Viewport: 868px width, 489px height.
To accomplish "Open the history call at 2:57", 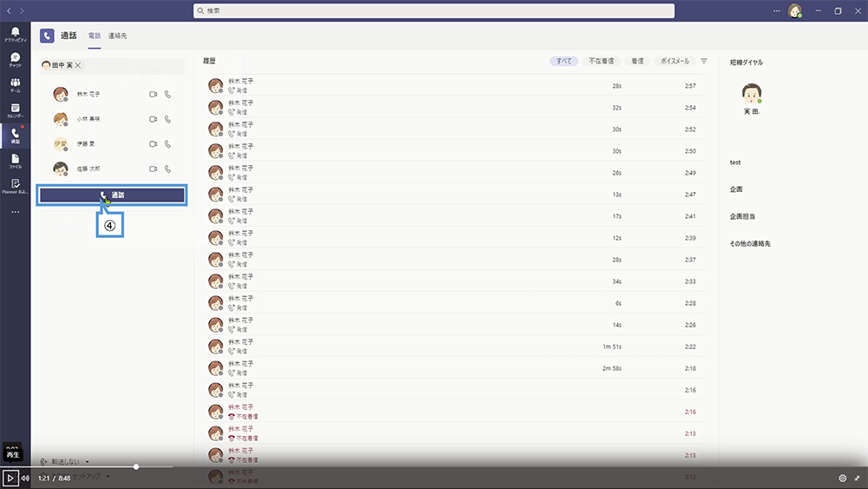I will (455, 86).
